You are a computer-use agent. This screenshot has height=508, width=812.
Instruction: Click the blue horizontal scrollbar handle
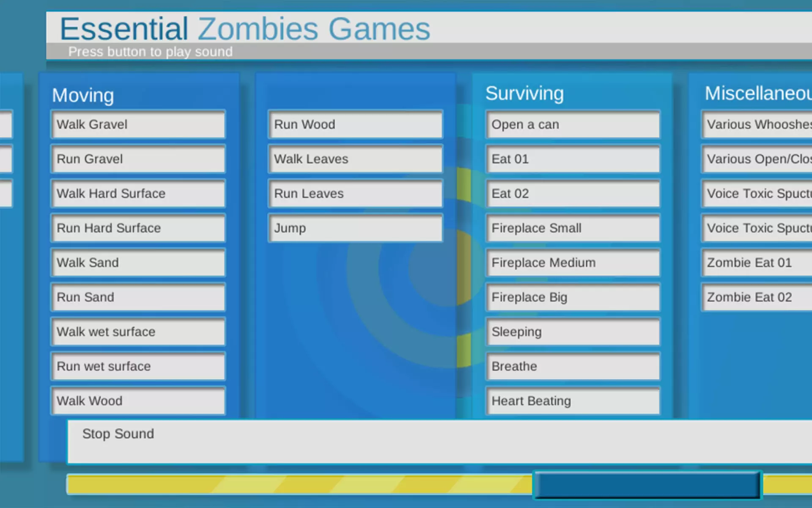click(647, 485)
